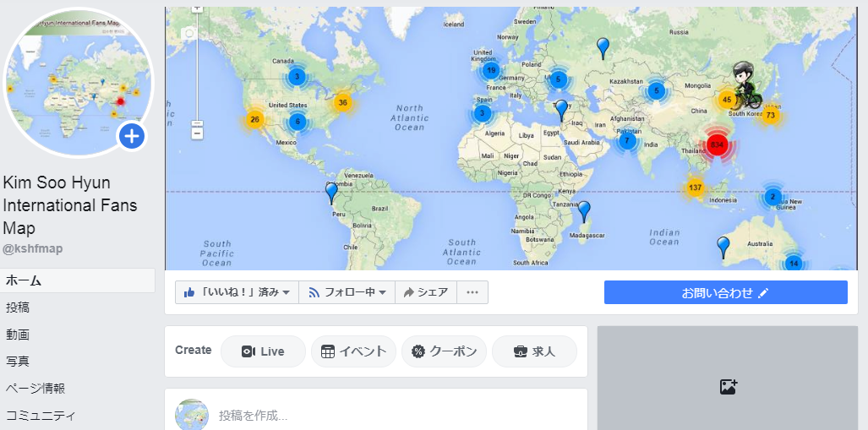Click the add photo icon in gray panel
Image resolution: width=868 pixels, height=430 pixels.
(x=729, y=387)
